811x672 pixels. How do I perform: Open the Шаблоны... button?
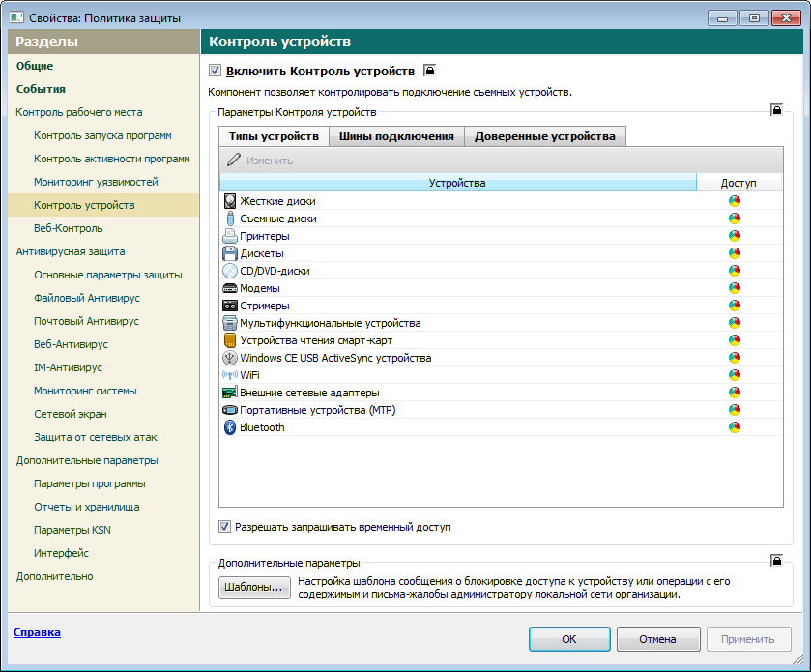click(254, 587)
